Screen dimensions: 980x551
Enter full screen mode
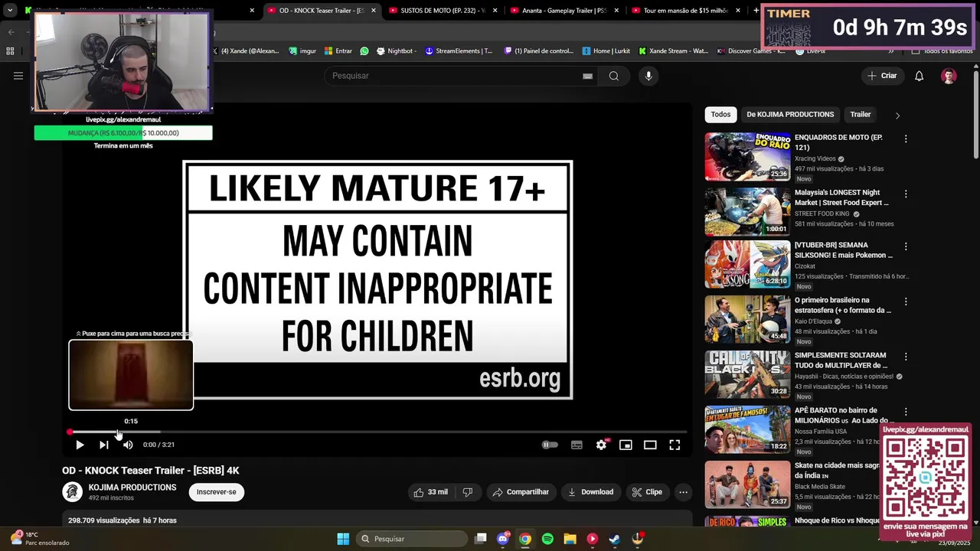[x=675, y=445]
